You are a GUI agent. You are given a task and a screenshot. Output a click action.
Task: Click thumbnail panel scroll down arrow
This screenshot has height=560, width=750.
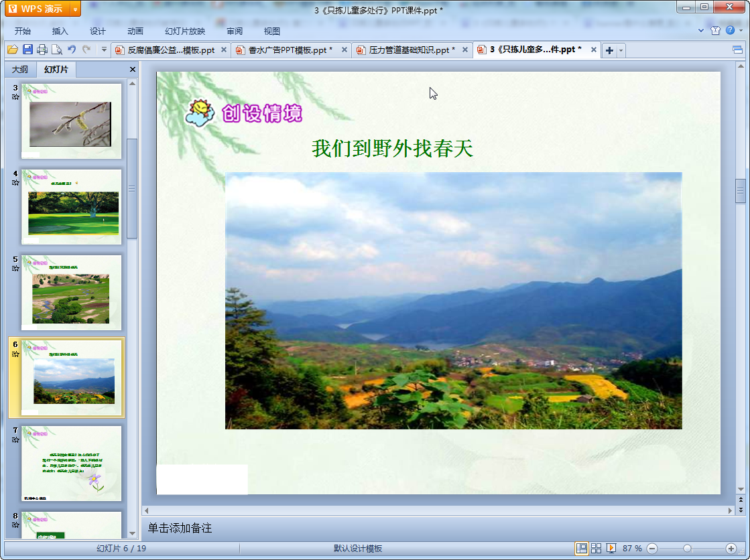(x=133, y=533)
